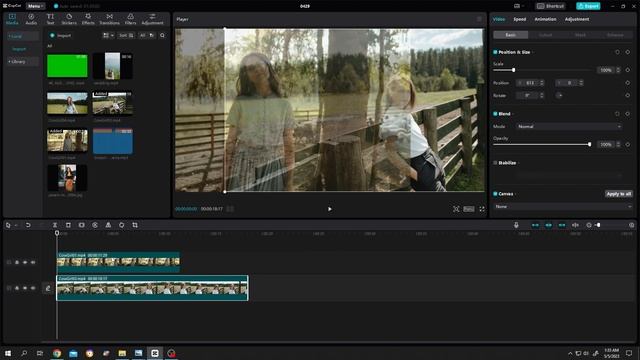Screen dimensions: 640x360
Task: Mute the lower main track
Action: [x=33, y=288]
